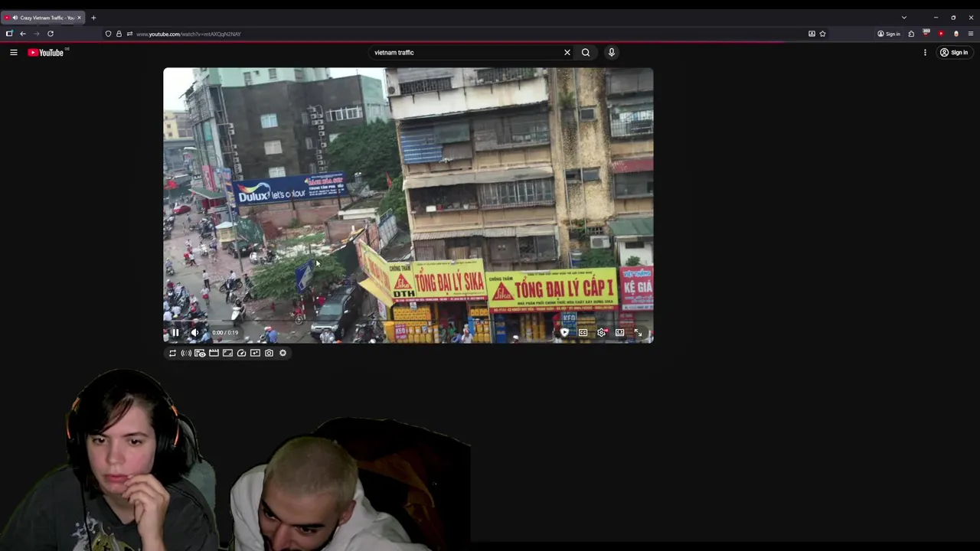The width and height of the screenshot is (980, 551).
Task: Click browser toolbar Sign in button
Action: [888, 34]
